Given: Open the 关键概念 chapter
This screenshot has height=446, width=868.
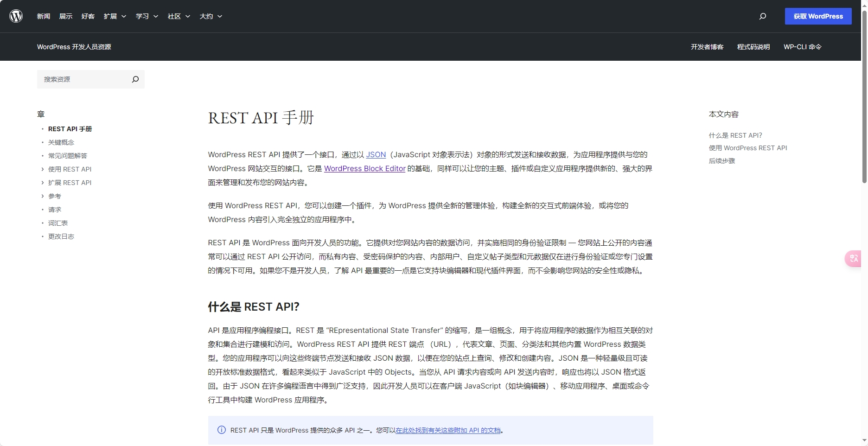Looking at the screenshot, I should click(61, 142).
